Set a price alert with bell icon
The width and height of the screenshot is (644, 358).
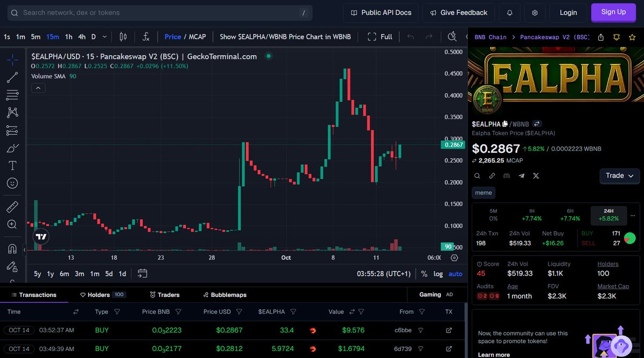(617, 37)
